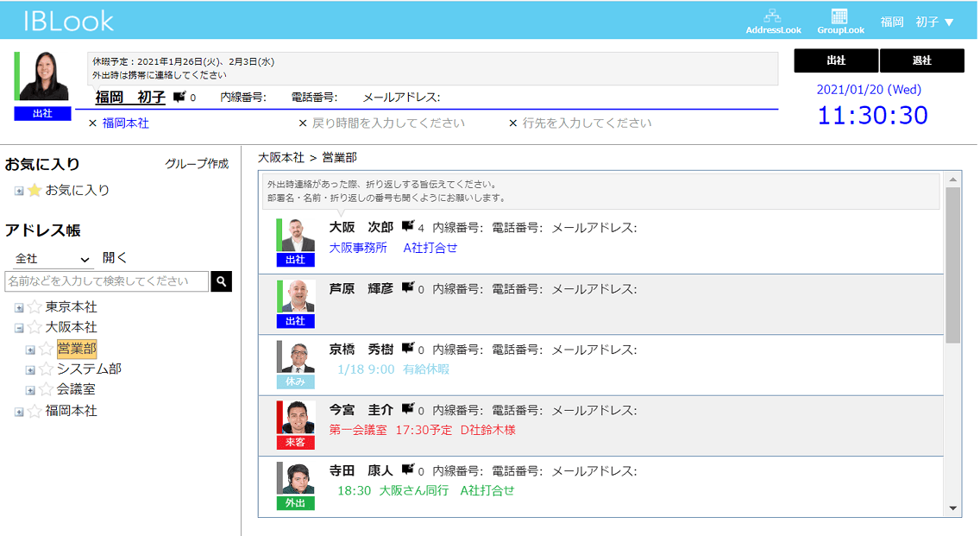Open AddressLook from the top bar
This screenshot has width=980, height=536.
774,21
